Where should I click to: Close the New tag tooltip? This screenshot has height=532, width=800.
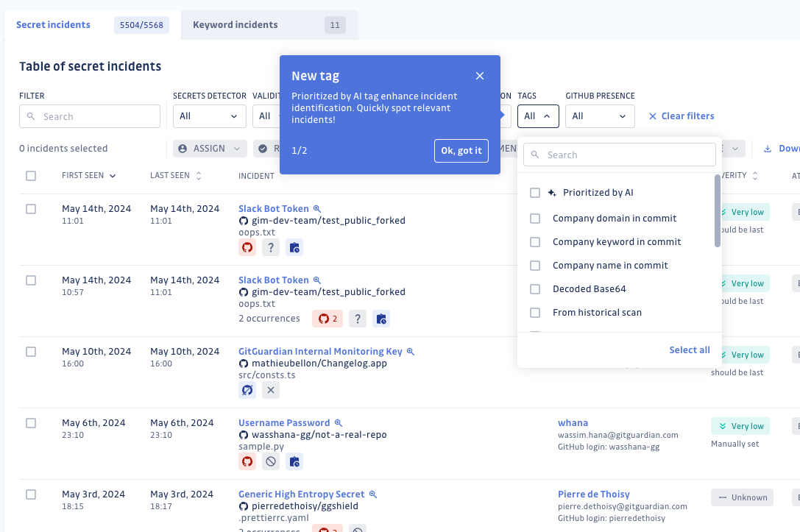pyautogui.click(x=480, y=76)
